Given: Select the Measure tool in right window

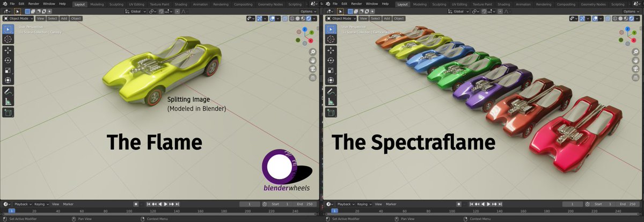Looking at the screenshot, I should (330, 102).
